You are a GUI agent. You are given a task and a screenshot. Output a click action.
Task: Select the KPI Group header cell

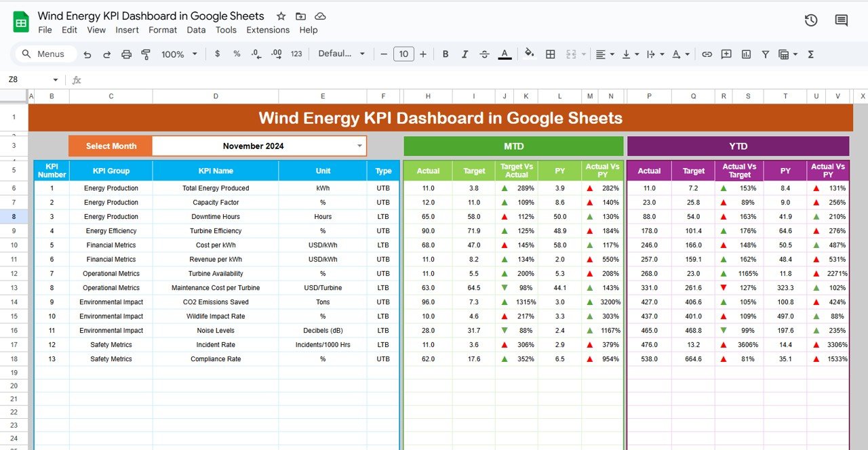coord(111,171)
